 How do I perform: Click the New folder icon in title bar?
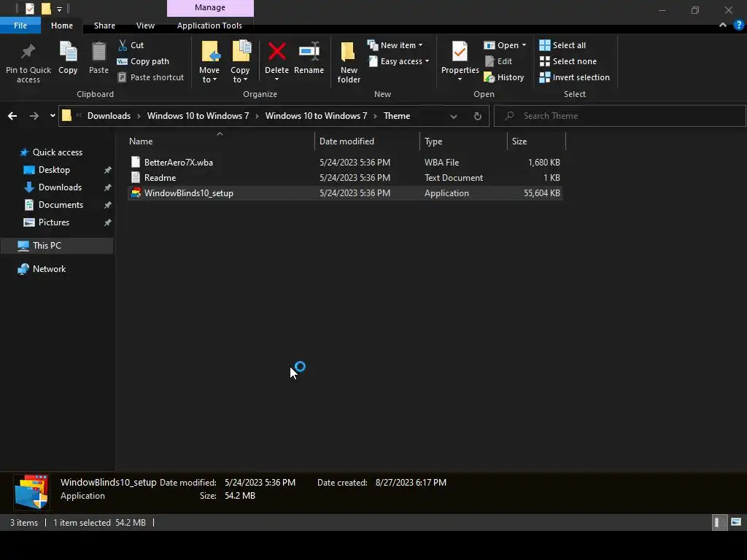(46, 9)
